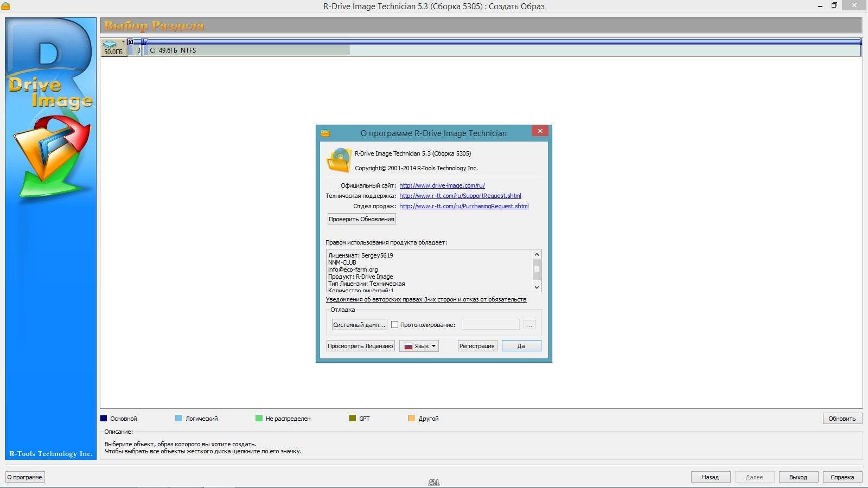Click the О программе button at bottom left

[x=25, y=477]
